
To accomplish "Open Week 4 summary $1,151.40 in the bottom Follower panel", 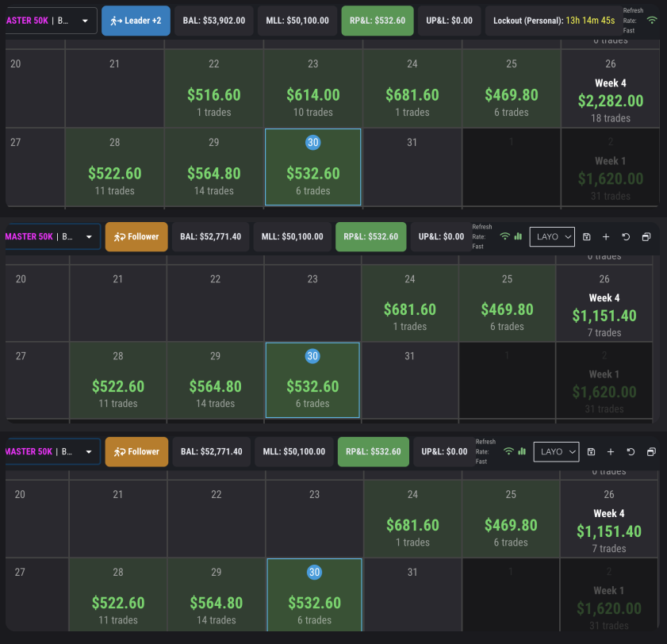I will pos(609,519).
